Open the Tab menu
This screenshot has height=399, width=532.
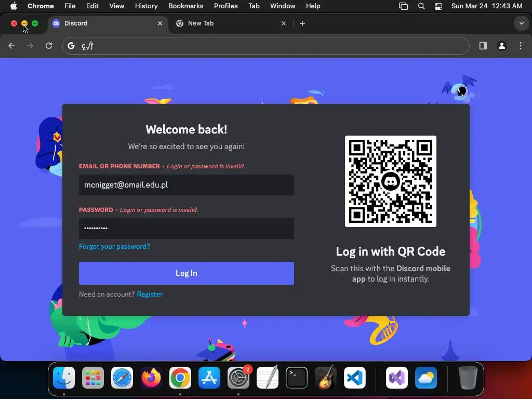point(254,6)
